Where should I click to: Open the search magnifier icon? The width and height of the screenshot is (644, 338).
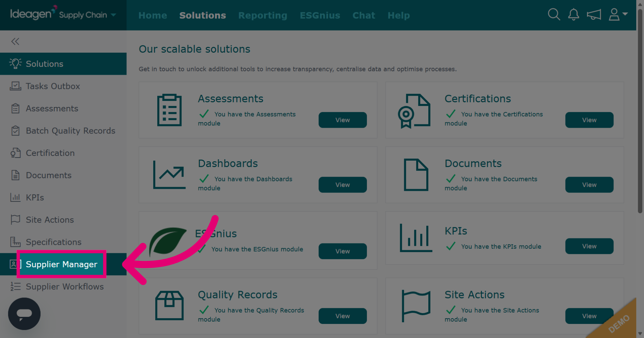(554, 14)
